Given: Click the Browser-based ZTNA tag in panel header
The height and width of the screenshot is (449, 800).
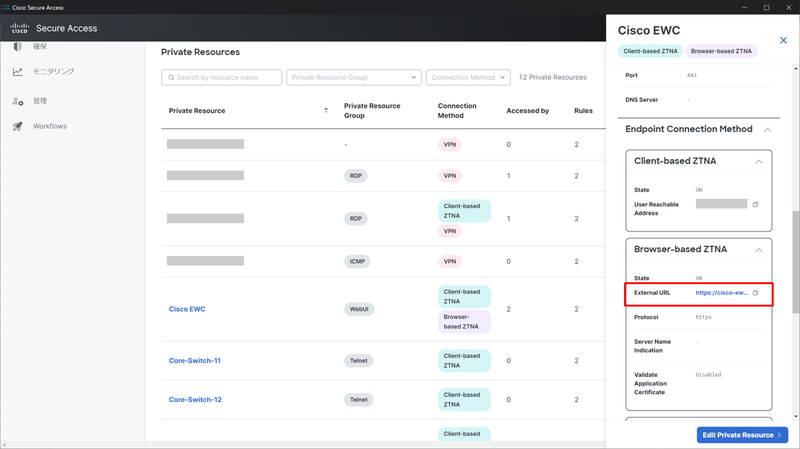Looking at the screenshot, I should coord(721,51).
